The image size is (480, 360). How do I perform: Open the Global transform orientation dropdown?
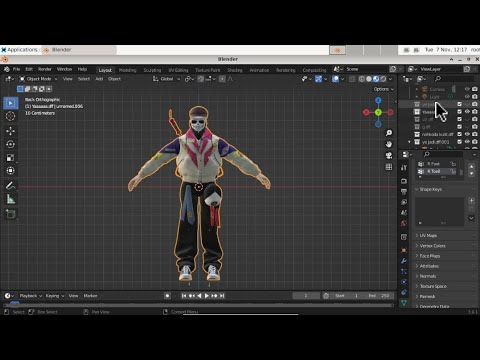[x=166, y=79]
